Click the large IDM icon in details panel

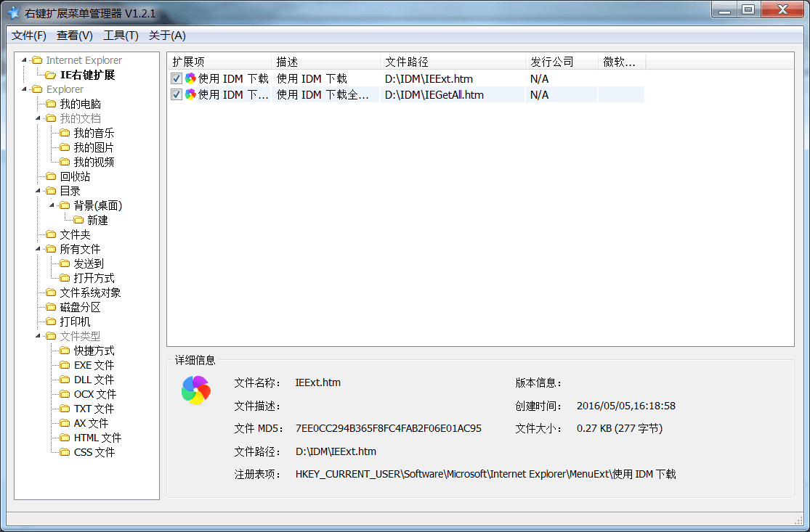pos(195,390)
